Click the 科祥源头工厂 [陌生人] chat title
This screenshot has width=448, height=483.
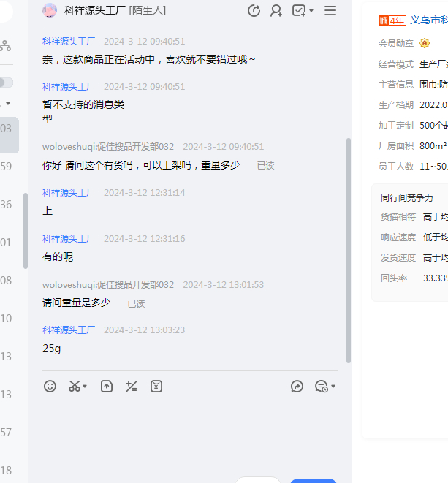[x=115, y=11]
